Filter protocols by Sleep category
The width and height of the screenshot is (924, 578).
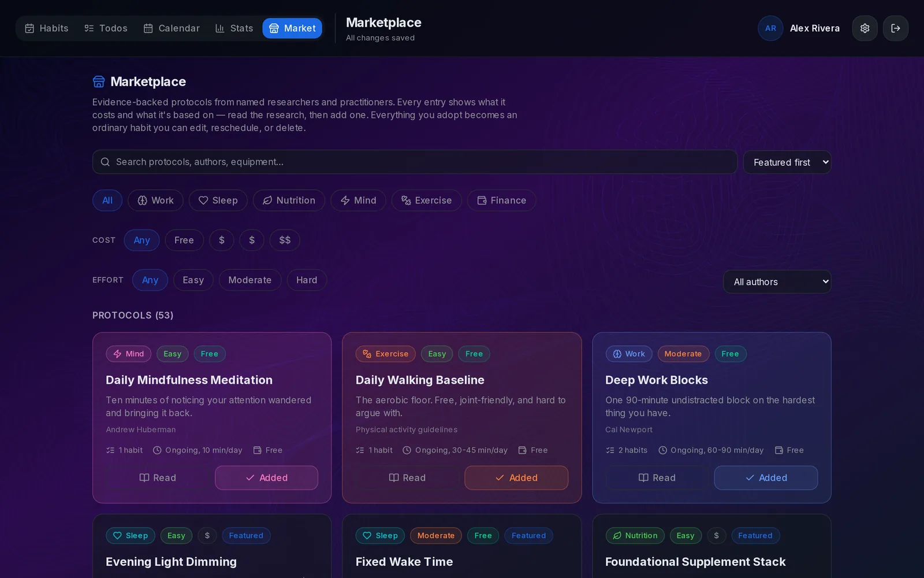(x=218, y=201)
